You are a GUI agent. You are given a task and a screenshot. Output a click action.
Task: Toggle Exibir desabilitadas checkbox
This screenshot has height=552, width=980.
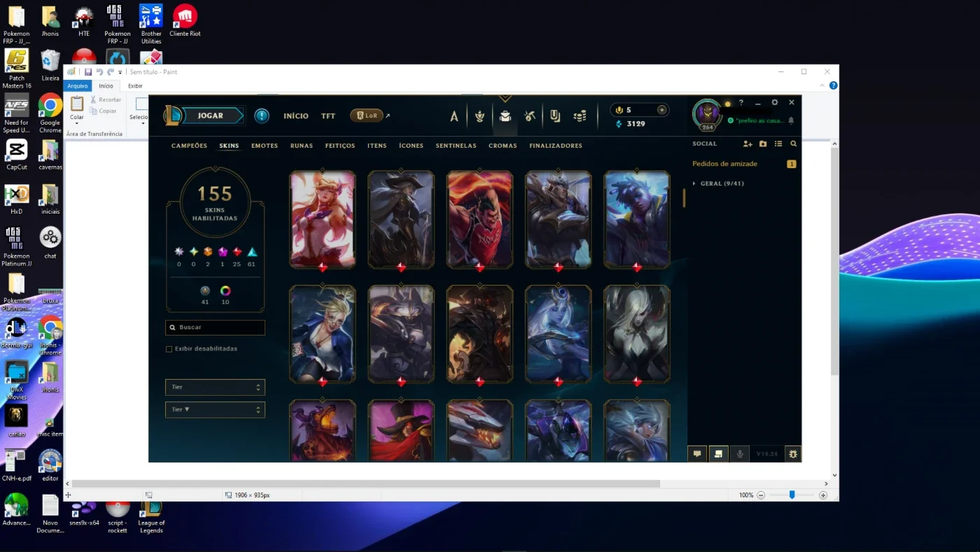point(169,349)
